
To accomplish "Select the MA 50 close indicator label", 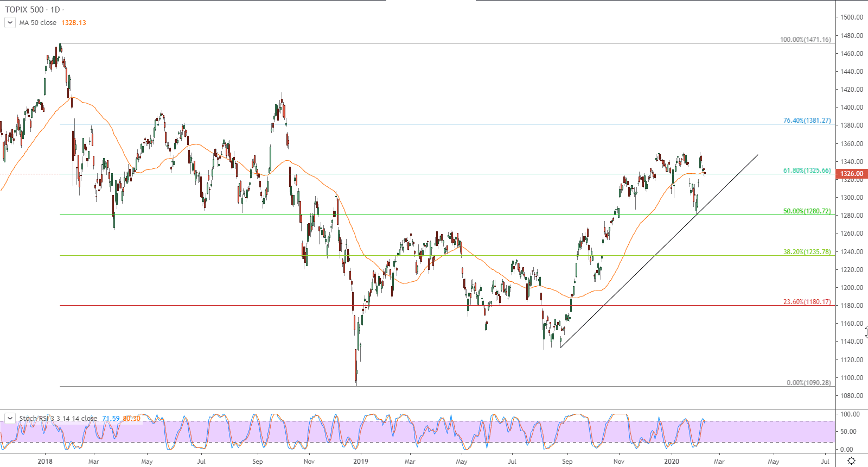I will click(x=38, y=23).
